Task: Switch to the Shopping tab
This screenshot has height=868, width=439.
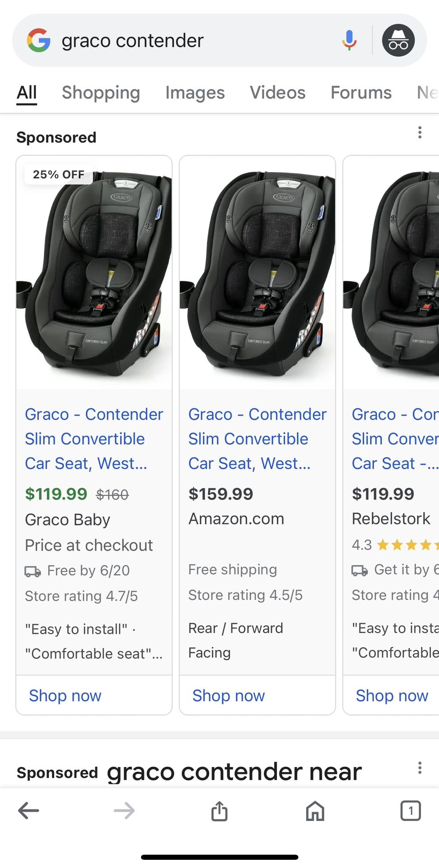Action: coord(101,92)
